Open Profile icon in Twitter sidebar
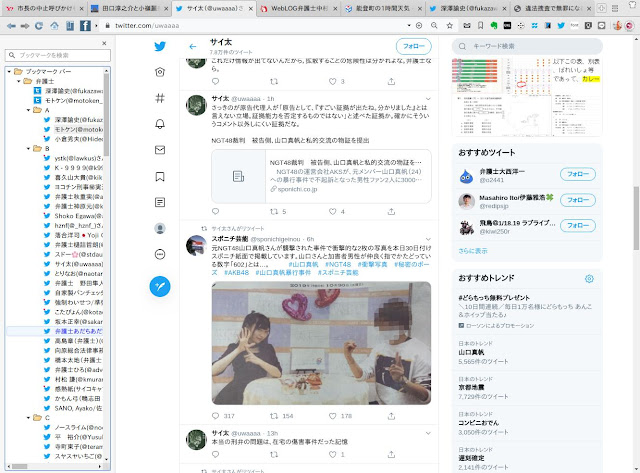 [x=160, y=229]
